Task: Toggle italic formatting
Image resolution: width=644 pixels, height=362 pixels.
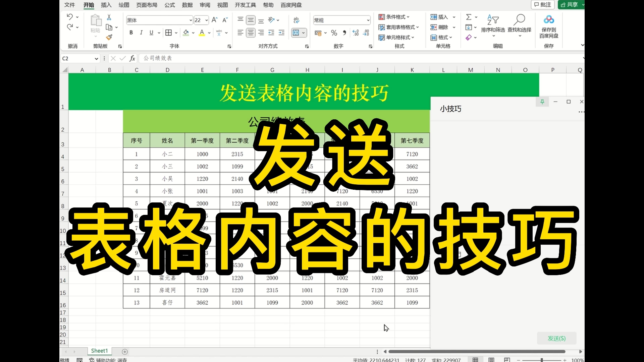Action: tap(141, 33)
